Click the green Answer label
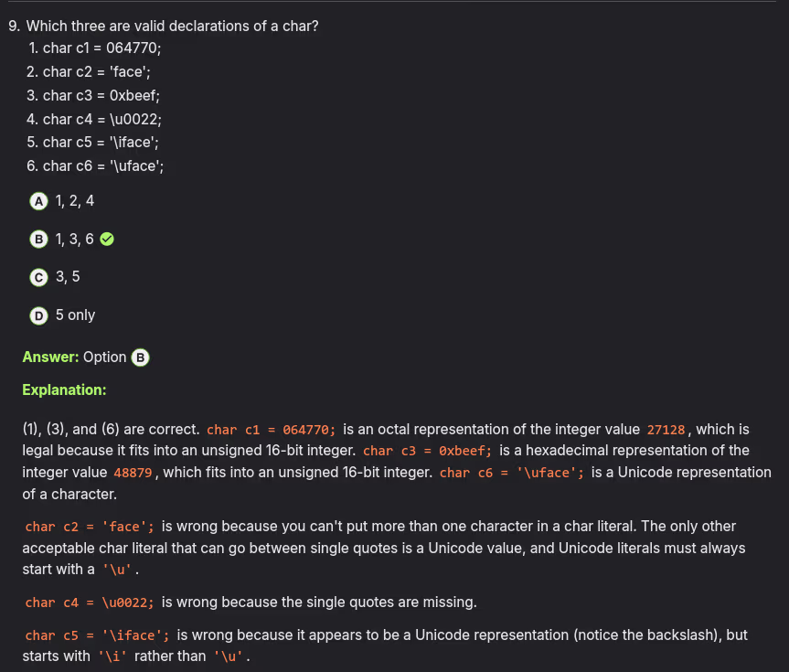 [50, 357]
